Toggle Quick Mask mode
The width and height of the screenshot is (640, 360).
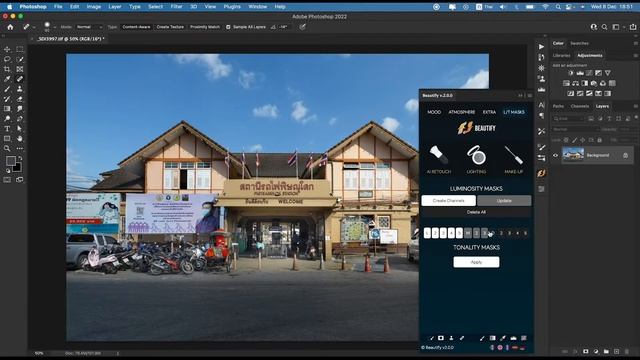pyautogui.click(x=7, y=180)
